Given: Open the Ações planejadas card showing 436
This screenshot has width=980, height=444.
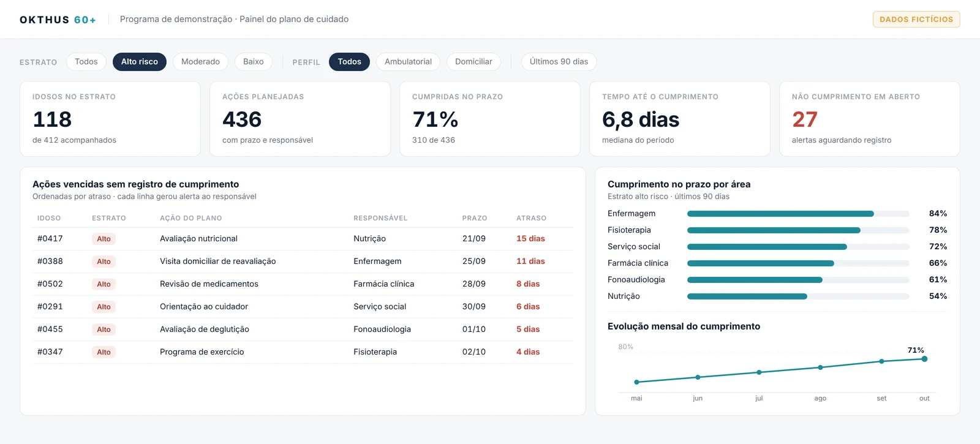Looking at the screenshot, I should point(300,119).
